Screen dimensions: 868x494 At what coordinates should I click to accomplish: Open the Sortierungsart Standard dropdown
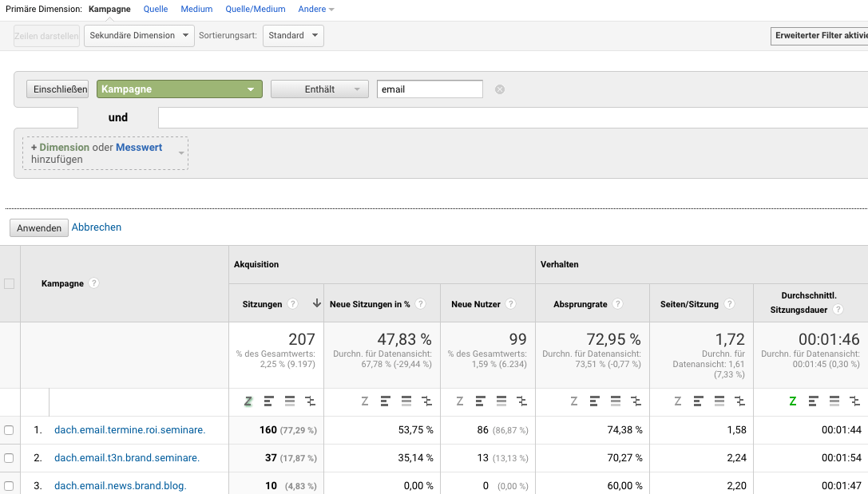(x=293, y=35)
